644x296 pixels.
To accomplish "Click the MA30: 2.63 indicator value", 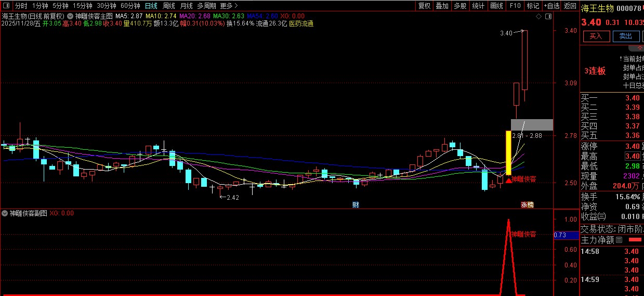I will click(x=229, y=16).
